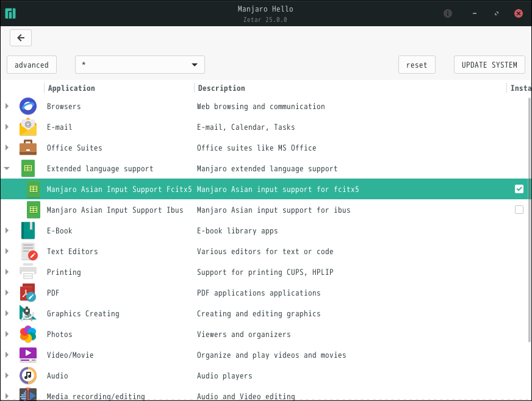
Task: Expand the Office Suites category
Action: pos(7,147)
